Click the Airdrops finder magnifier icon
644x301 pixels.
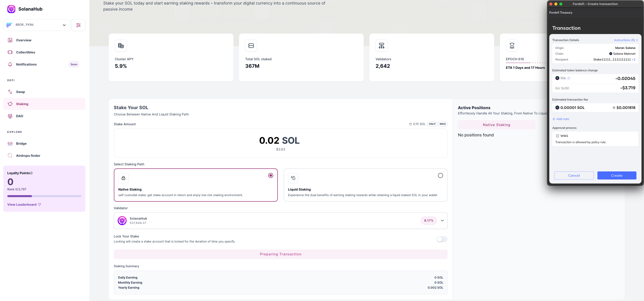click(10, 156)
